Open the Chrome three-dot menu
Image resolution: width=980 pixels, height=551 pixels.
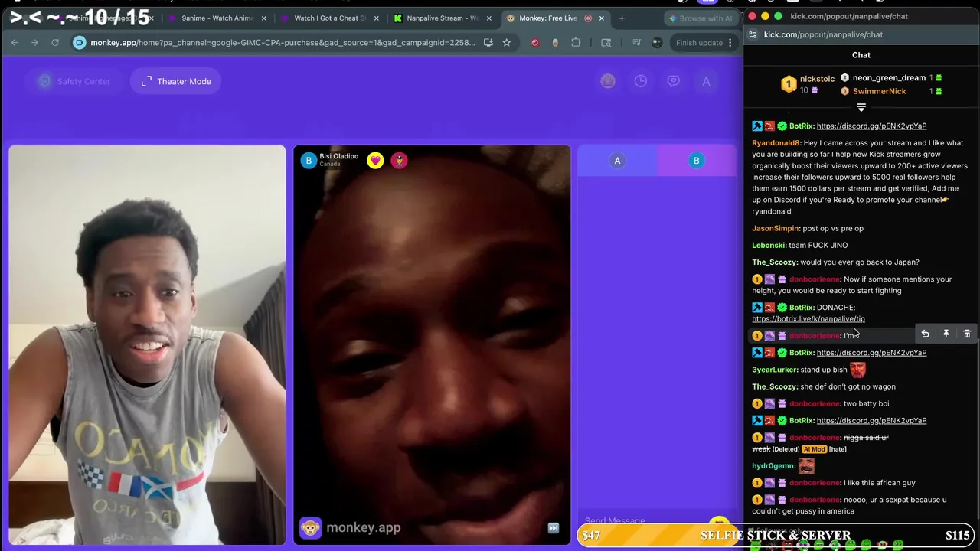(731, 43)
